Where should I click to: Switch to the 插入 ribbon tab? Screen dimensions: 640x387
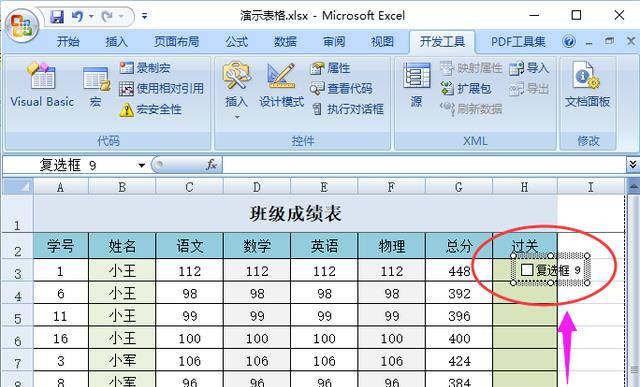click(116, 41)
